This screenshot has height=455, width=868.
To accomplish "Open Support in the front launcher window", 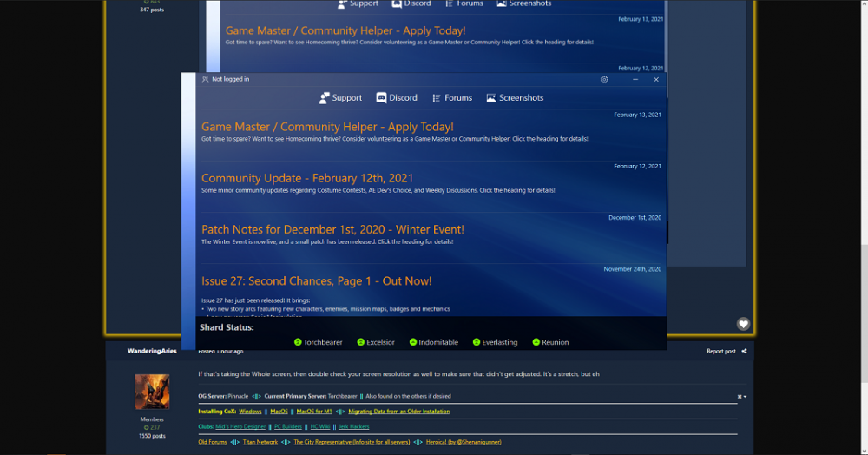I will point(340,98).
